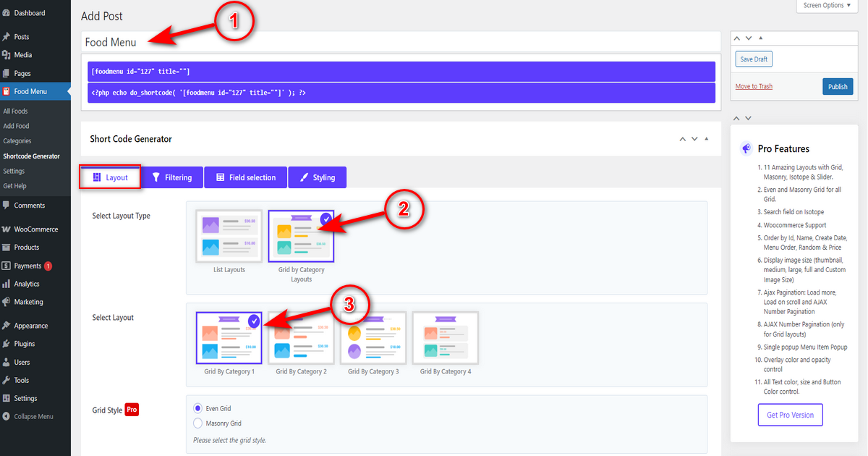868x456 pixels.
Task: Open Shortcode Generator submenu item
Action: (31, 156)
